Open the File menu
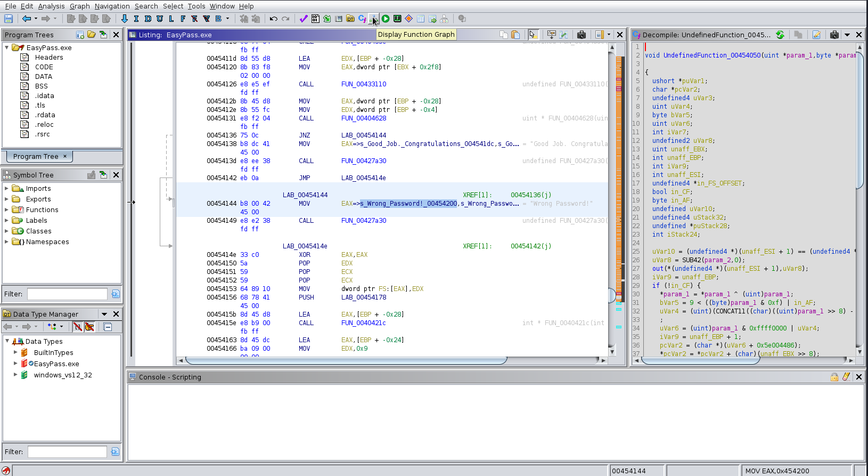The height and width of the screenshot is (476, 868). pos(11,6)
